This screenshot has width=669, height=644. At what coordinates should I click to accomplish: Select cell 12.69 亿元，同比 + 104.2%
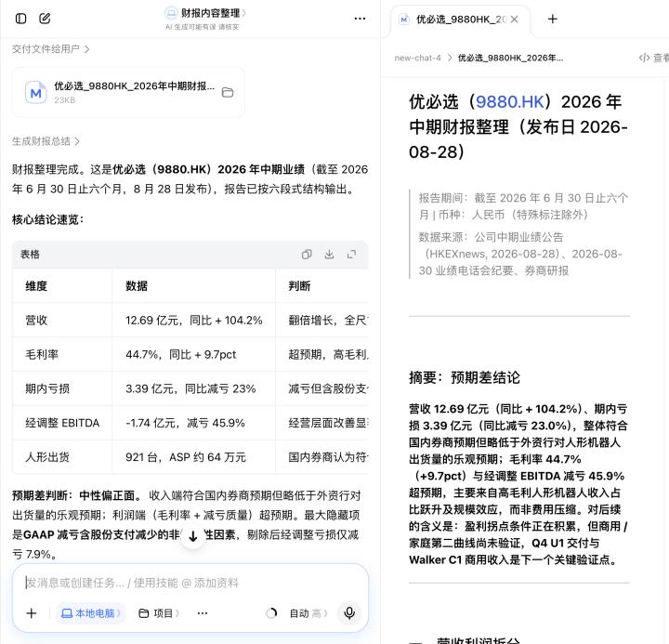tap(193, 320)
